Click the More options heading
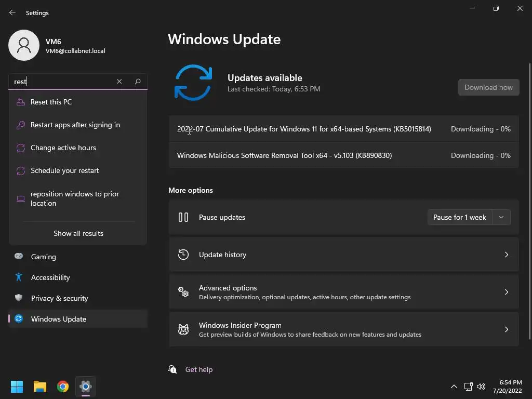 (x=191, y=190)
